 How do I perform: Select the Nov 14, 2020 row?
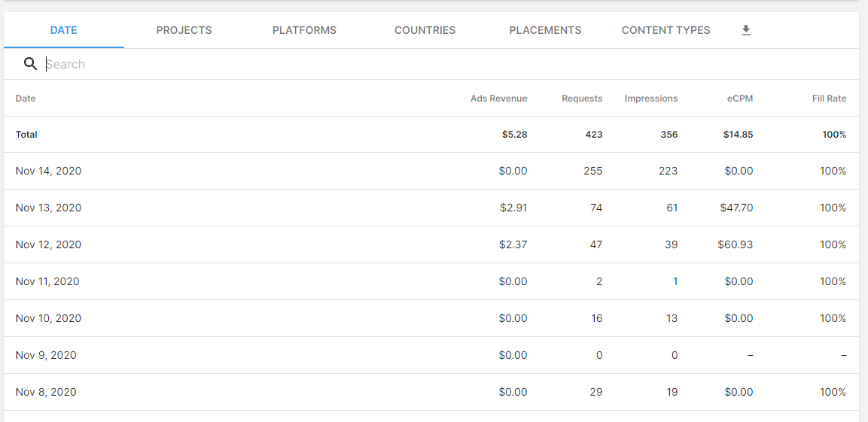pyautogui.click(x=48, y=171)
